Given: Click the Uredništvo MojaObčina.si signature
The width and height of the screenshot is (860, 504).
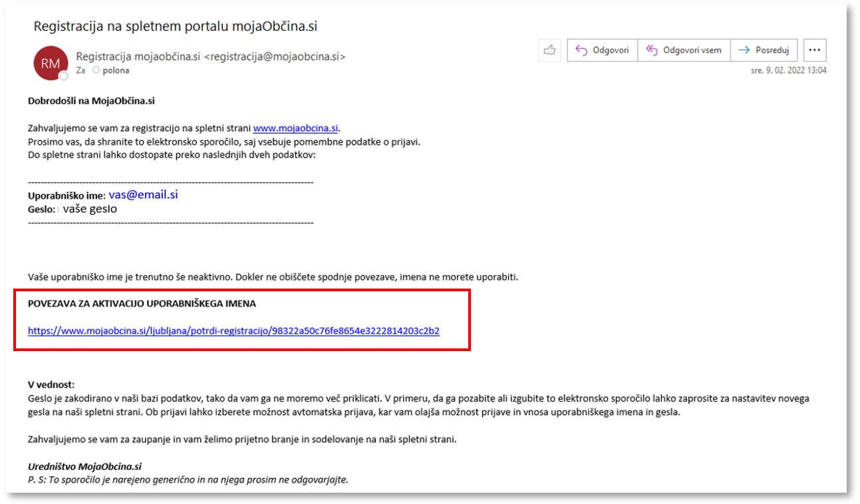Looking at the screenshot, I should [x=84, y=466].
